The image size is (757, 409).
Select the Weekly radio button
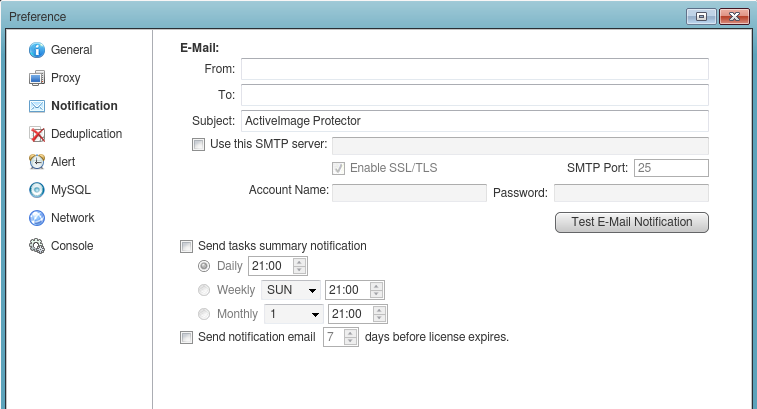[205, 290]
